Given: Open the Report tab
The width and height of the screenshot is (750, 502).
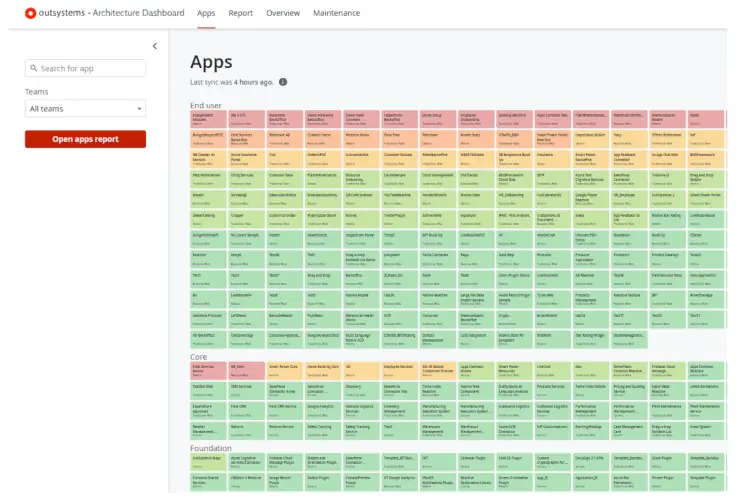Looking at the screenshot, I should pos(241,13).
